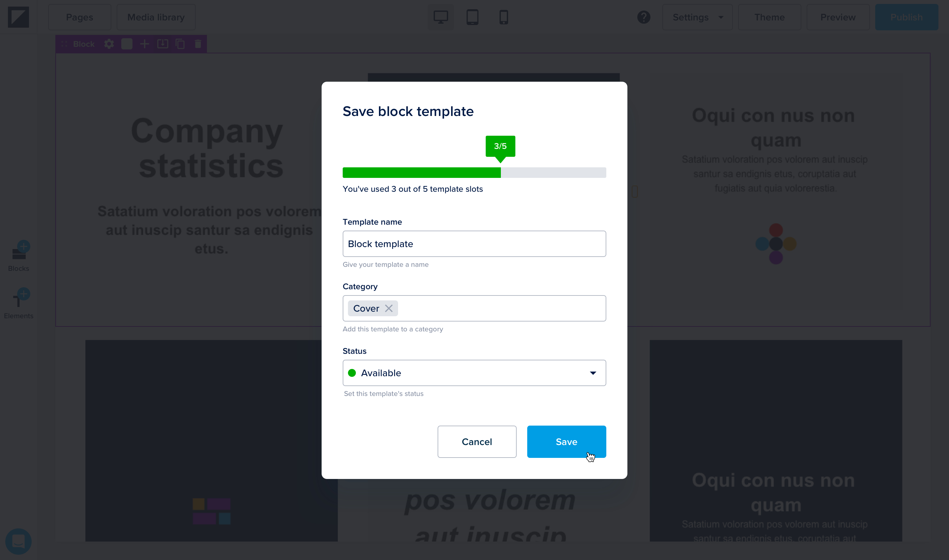Open the Media library tab
This screenshot has width=949, height=560.
click(156, 17)
